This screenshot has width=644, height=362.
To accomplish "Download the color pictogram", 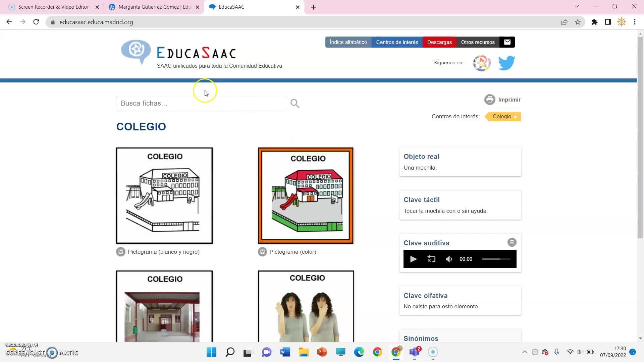I will coord(262,252).
